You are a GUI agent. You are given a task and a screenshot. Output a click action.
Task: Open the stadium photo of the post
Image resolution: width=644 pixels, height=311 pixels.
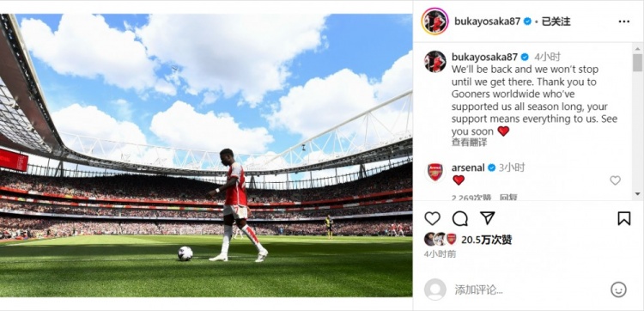[x=206, y=155]
